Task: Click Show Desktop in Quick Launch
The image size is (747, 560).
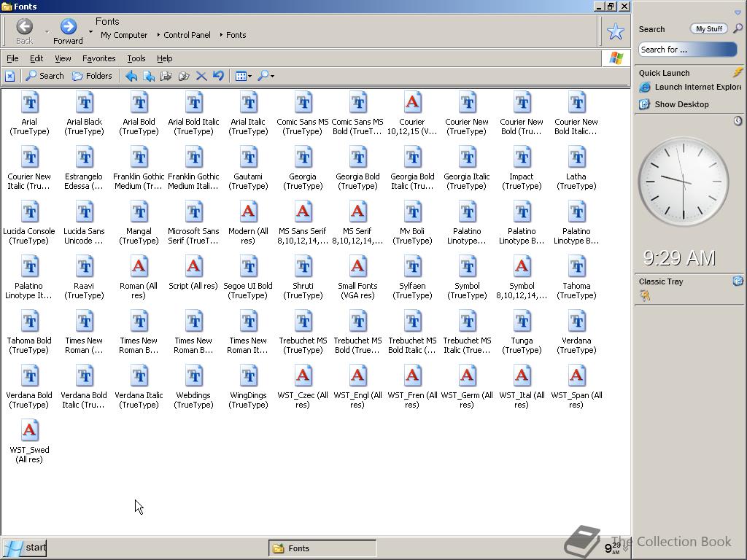Action: coord(673,104)
